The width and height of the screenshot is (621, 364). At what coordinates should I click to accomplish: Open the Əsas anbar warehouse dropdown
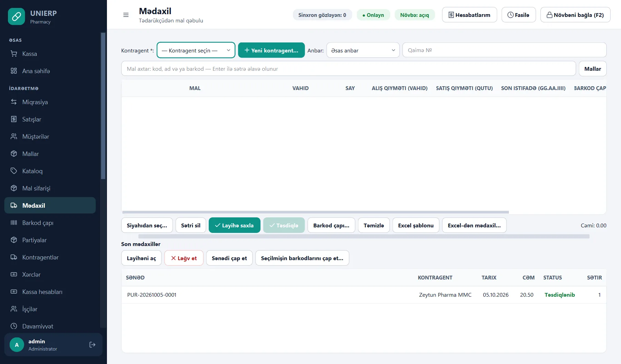363,50
